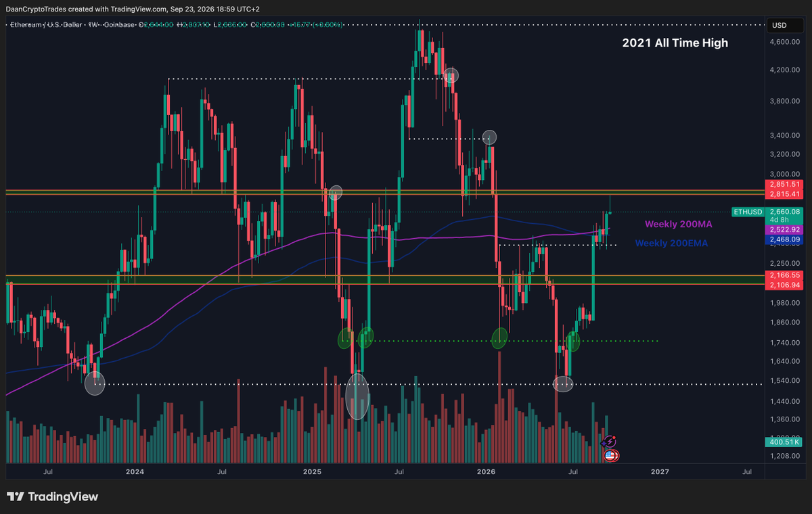
Task: Click the 2026 time axis label
Action: pos(486,471)
